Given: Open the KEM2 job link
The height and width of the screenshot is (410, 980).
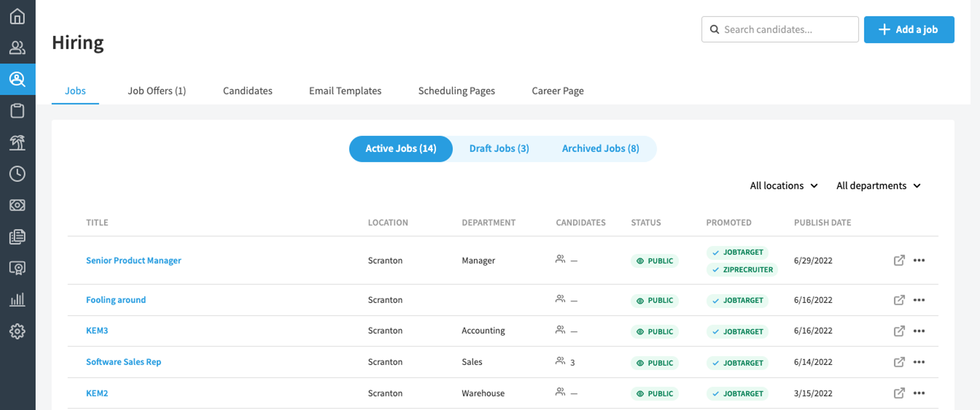Looking at the screenshot, I should 97,393.
